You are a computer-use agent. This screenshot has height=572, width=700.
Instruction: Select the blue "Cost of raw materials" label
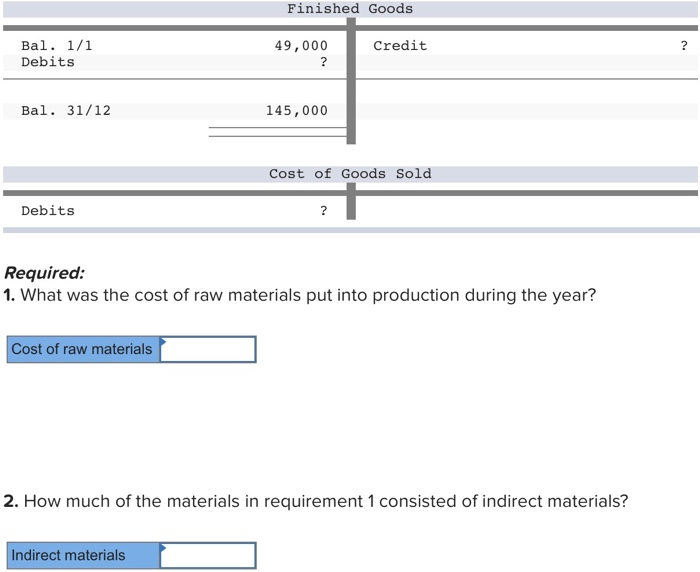[82, 349]
